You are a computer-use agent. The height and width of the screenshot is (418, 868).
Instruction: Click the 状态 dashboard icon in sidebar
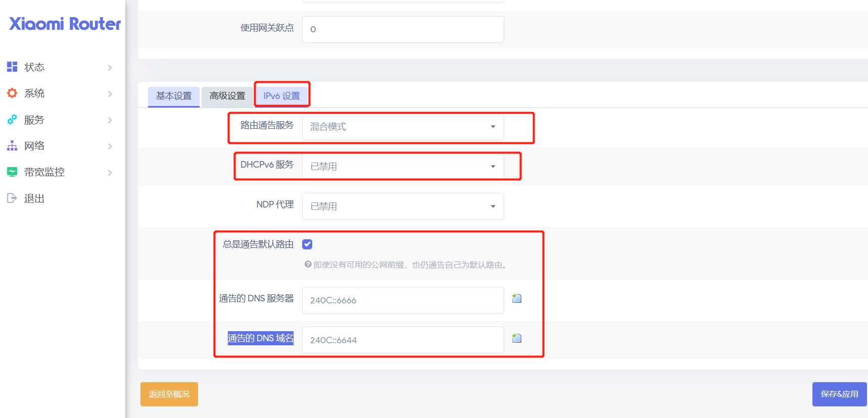[12, 67]
